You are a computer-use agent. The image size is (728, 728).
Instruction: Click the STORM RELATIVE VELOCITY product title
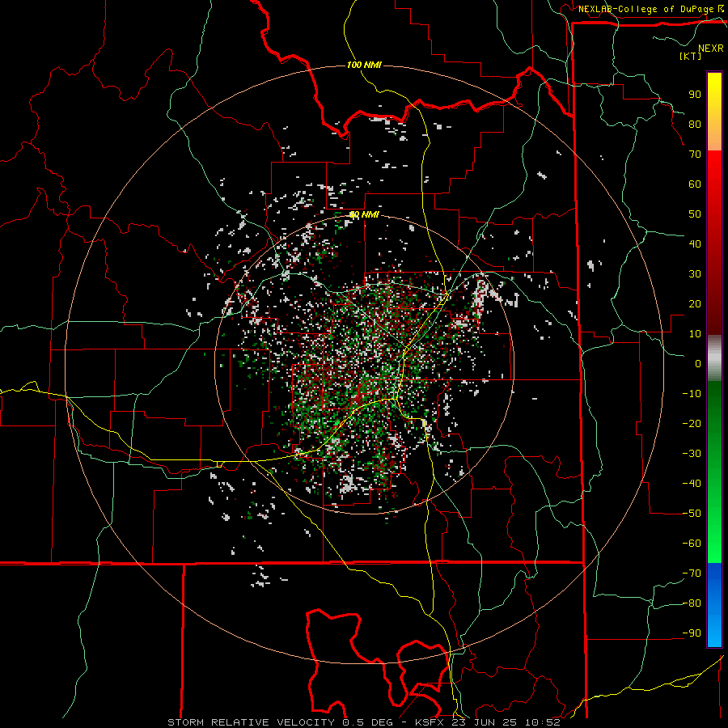coord(251,722)
